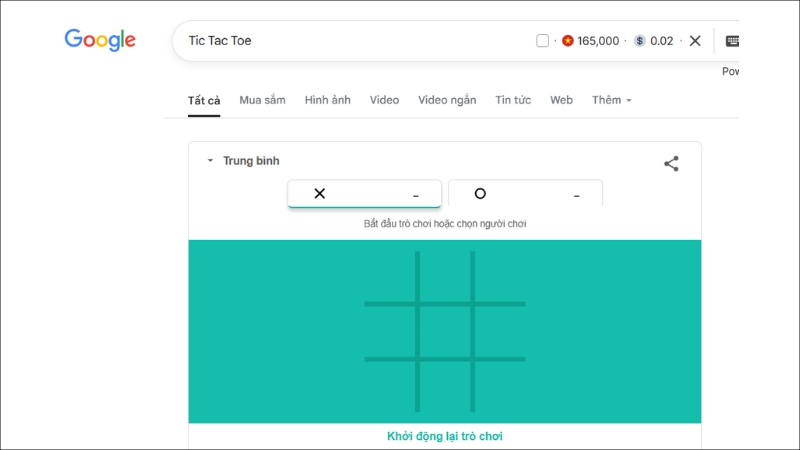Viewport: 800px width, 450px height.
Task: Place a mark in the center board cell
Action: pos(445,331)
